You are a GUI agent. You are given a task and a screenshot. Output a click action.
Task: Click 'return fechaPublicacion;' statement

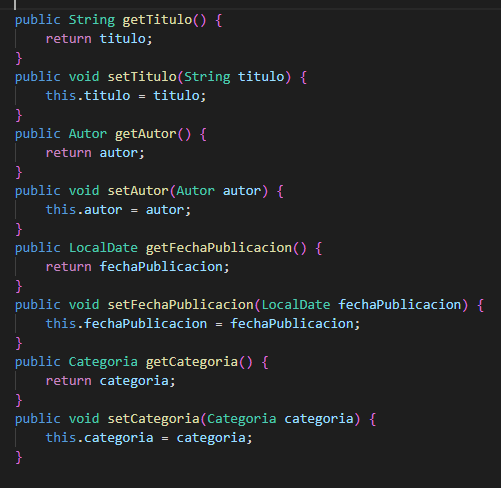coord(137,267)
